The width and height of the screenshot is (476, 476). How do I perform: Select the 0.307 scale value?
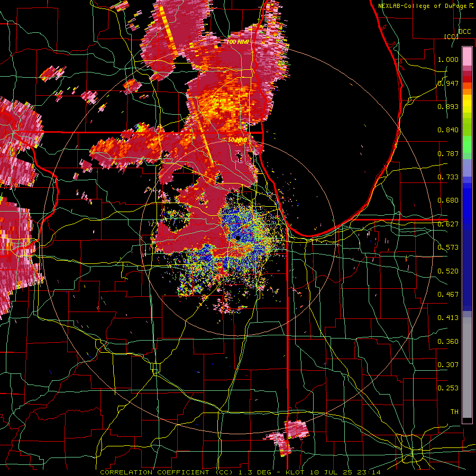tap(448, 365)
